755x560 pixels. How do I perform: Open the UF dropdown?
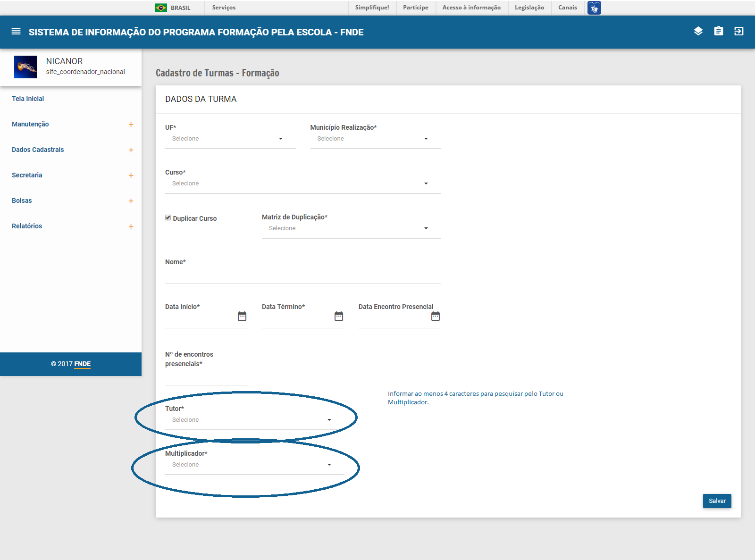tap(230, 139)
